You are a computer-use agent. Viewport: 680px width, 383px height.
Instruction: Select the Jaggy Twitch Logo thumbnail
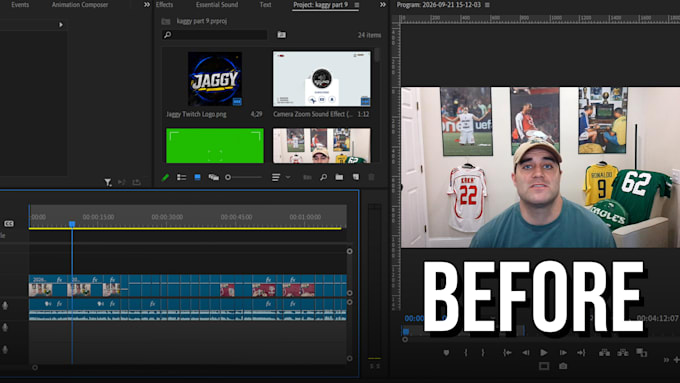pyautogui.click(x=215, y=79)
